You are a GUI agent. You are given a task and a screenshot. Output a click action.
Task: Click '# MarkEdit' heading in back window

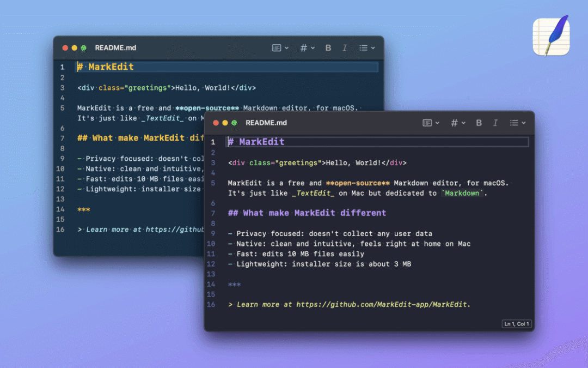106,67
